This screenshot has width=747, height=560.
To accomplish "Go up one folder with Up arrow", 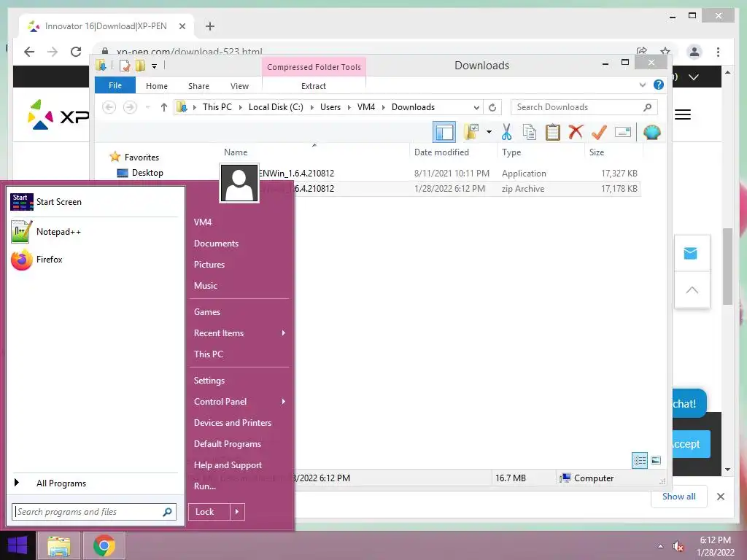I will click(164, 107).
